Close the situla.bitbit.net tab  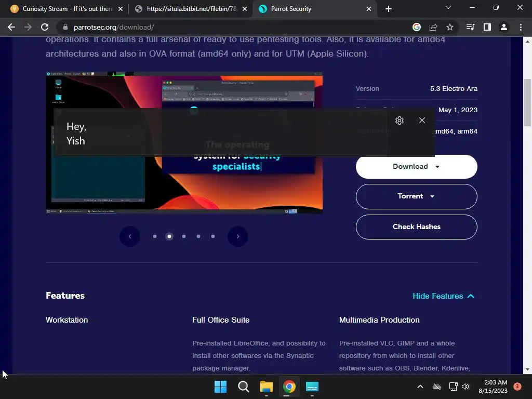click(x=245, y=9)
